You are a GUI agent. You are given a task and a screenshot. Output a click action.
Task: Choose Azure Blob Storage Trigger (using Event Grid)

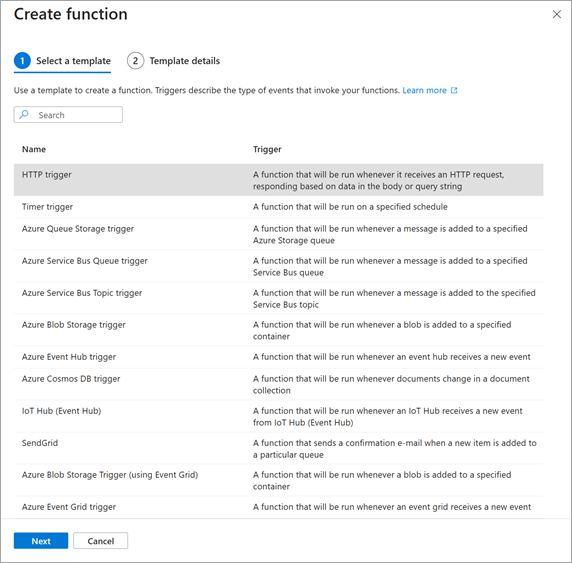[x=278, y=480]
